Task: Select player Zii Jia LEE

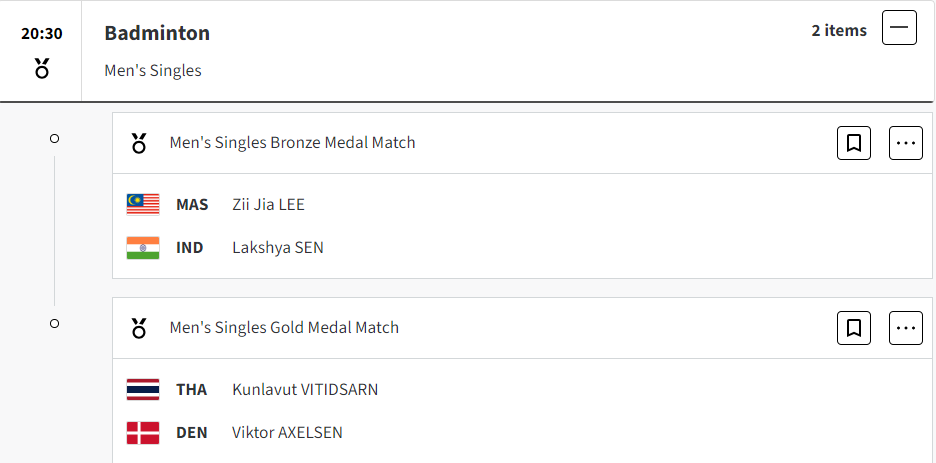Action: [269, 205]
